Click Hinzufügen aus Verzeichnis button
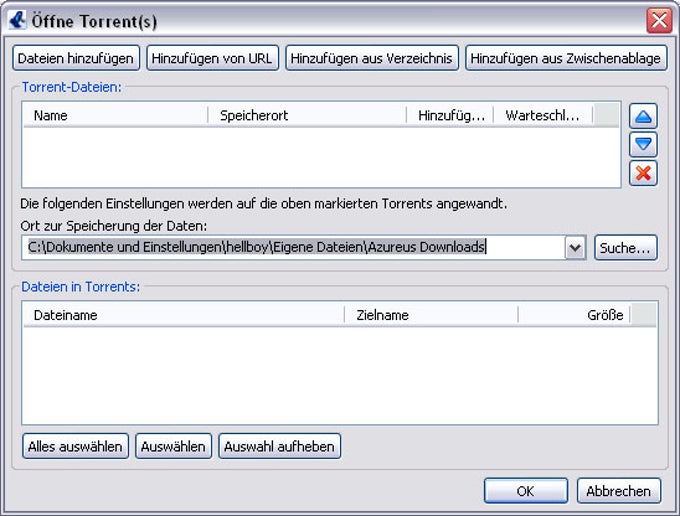The width and height of the screenshot is (680, 516). [x=372, y=58]
